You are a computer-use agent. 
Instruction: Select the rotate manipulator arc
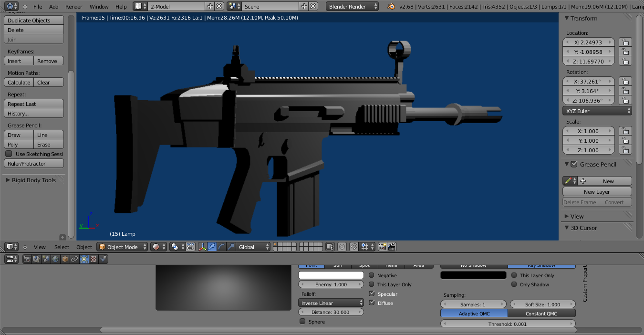click(221, 247)
